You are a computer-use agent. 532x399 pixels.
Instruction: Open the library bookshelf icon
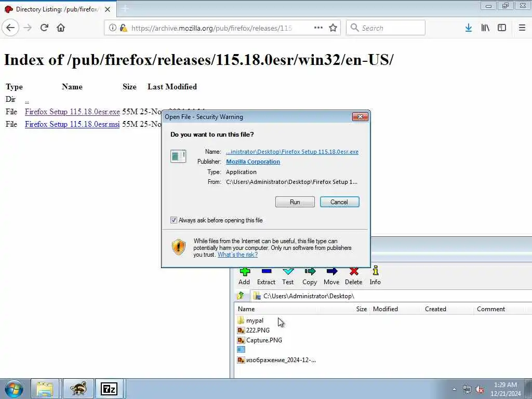coord(485,28)
